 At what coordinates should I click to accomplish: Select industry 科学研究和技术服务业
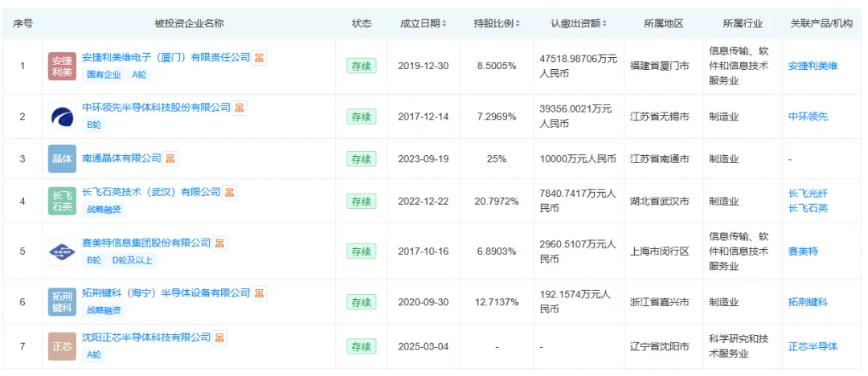(x=739, y=346)
